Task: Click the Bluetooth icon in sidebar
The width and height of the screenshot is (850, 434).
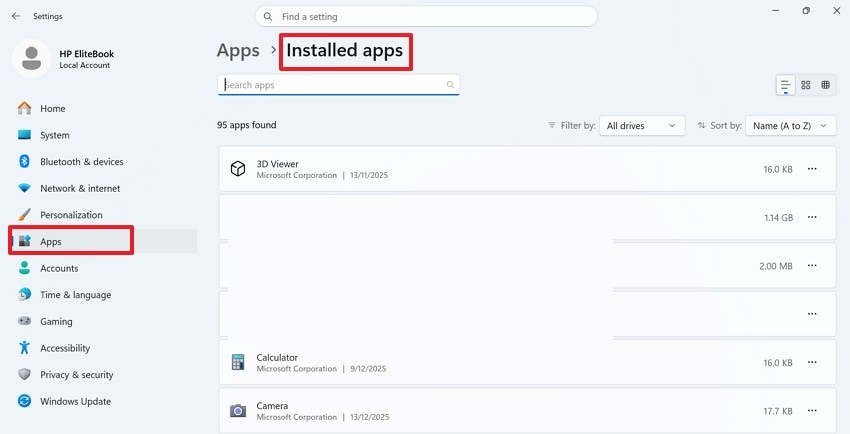Action: [24, 161]
